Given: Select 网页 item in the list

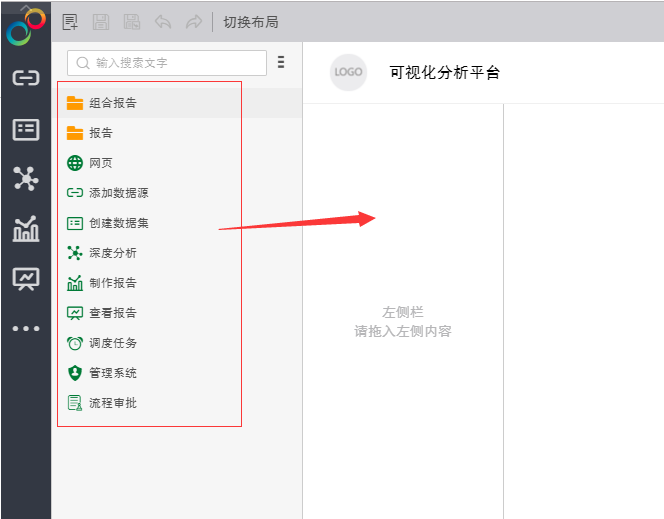Looking at the screenshot, I should [100, 163].
